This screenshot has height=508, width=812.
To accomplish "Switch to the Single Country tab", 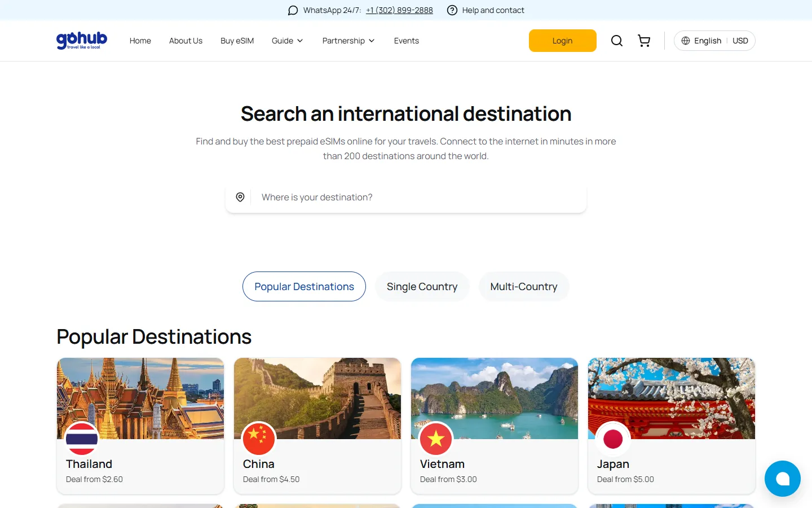I will tap(422, 287).
